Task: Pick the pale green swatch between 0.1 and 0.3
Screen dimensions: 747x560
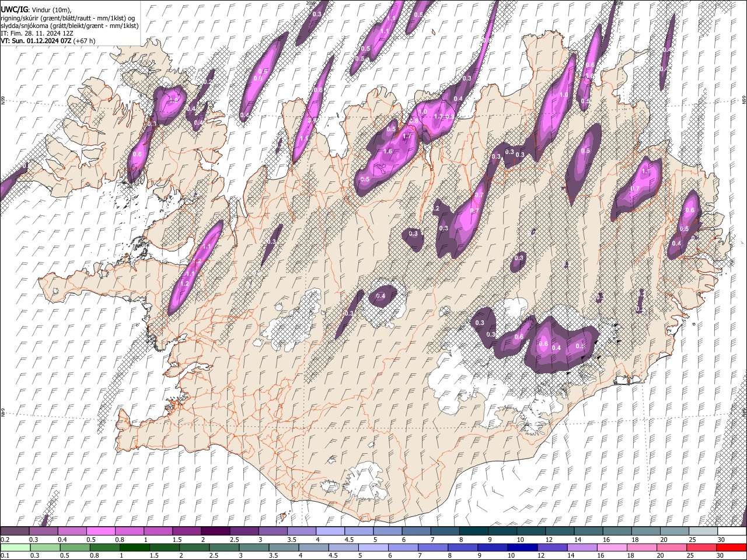Action: (x=15, y=547)
